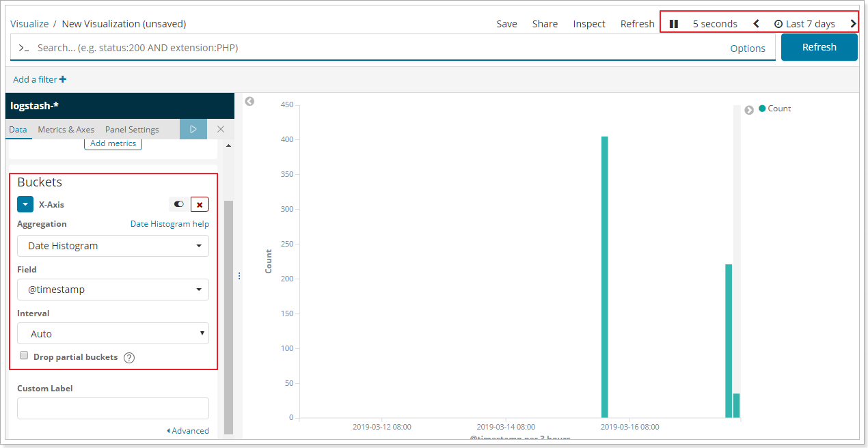Click the 2019-03-16 08:00 axis label
868x448 pixels.
tap(629, 427)
